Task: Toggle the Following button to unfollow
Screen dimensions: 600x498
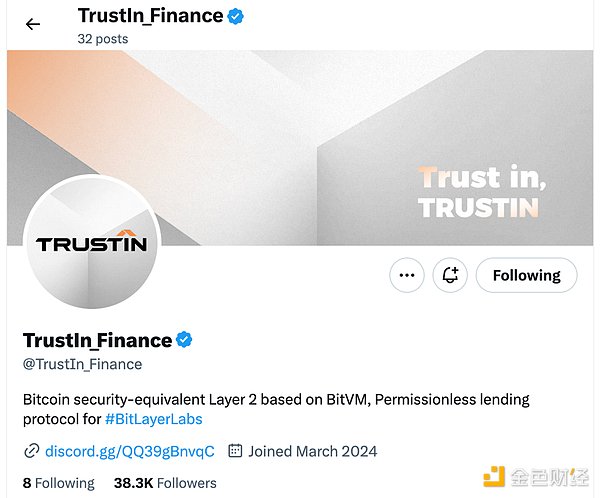Action: [526, 275]
